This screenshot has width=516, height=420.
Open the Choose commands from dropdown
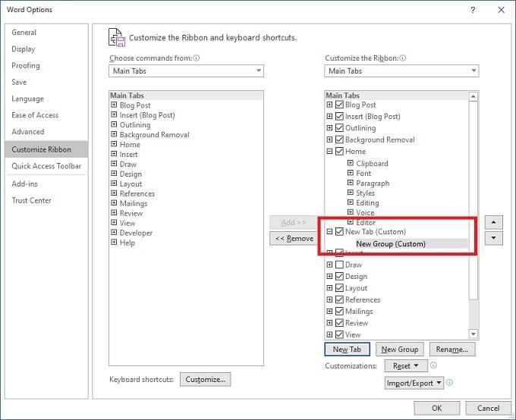186,71
